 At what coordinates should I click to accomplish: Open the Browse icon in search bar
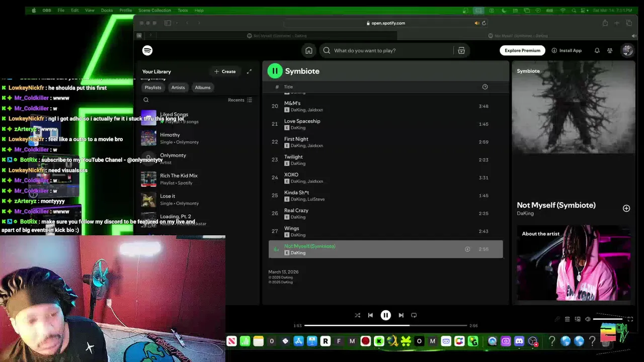coord(461,50)
